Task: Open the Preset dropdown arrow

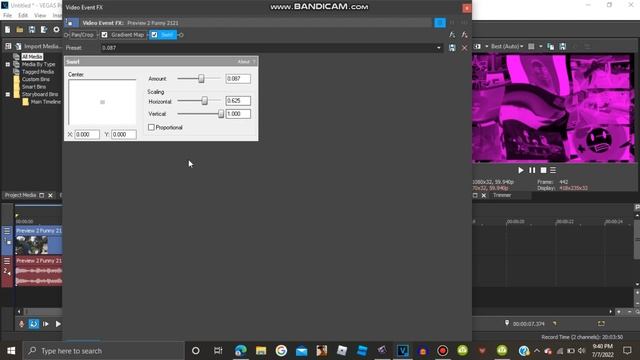Action: click(x=439, y=48)
